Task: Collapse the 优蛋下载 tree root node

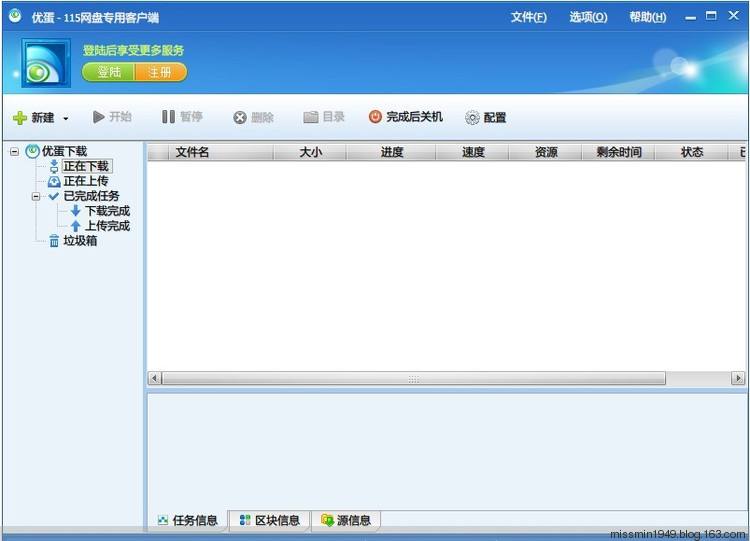Action: [14, 152]
